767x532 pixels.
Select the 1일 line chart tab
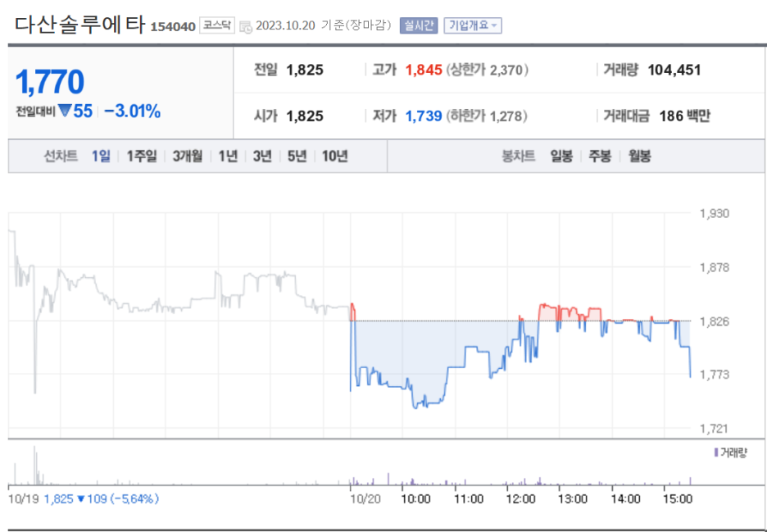tap(101, 156)
